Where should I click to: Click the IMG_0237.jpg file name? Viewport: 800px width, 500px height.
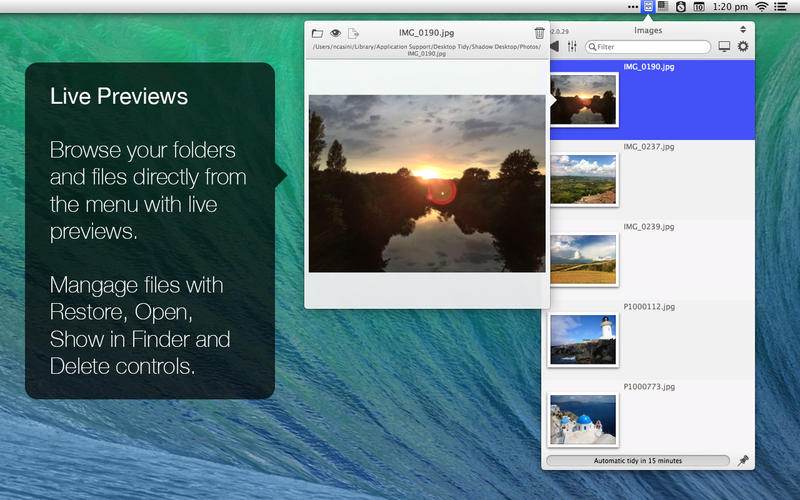[648, 146]
